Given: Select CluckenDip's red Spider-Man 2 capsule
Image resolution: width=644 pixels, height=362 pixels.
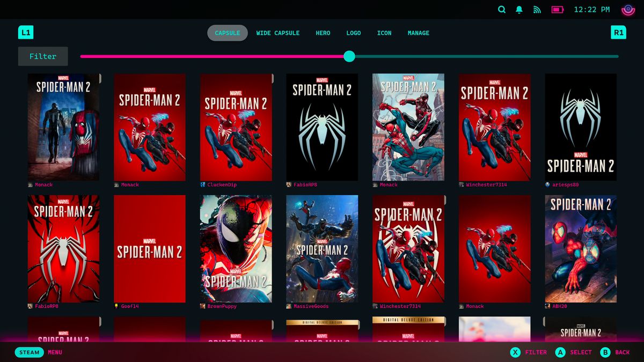Looking at the screenshot, I should tap(236, 127).
